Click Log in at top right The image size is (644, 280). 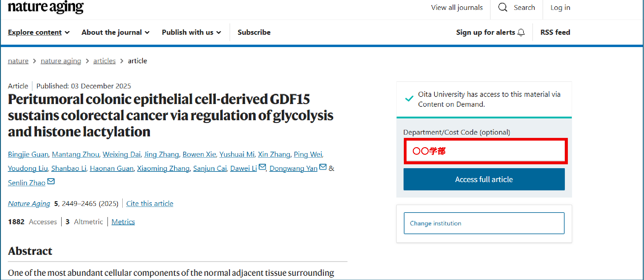(560, 7)
